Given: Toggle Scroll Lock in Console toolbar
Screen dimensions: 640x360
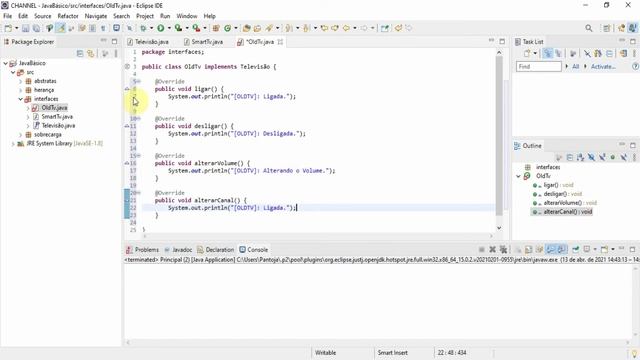Looking at the screenshot, I should pos(529,249).
